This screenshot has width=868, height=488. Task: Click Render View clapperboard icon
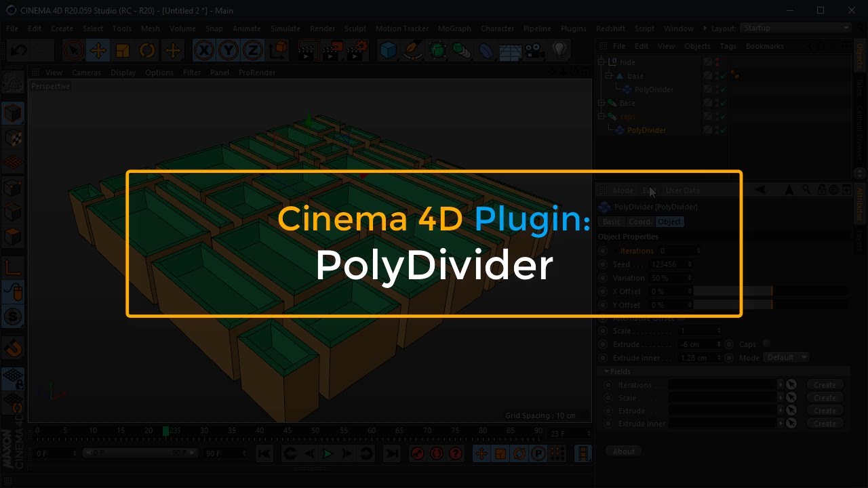(307, 50)
